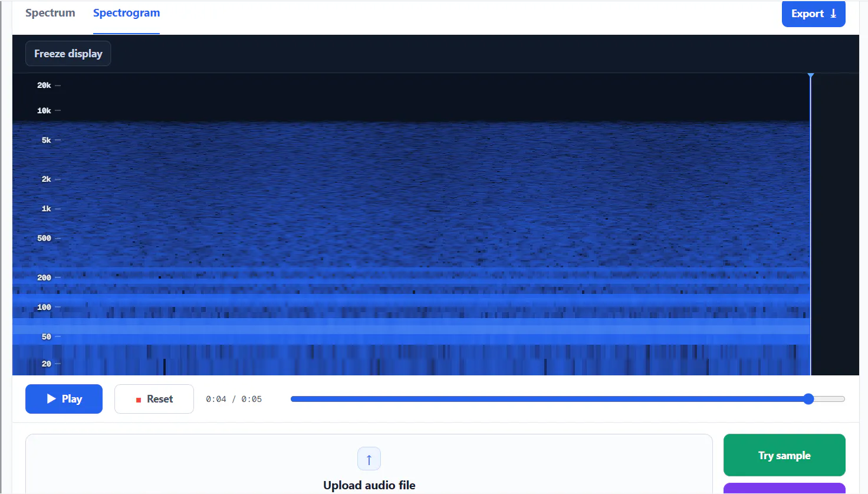This screenshot has height=494, width=868.
Task: Click the 200 frequency axis label
Action: click(44, 278)
